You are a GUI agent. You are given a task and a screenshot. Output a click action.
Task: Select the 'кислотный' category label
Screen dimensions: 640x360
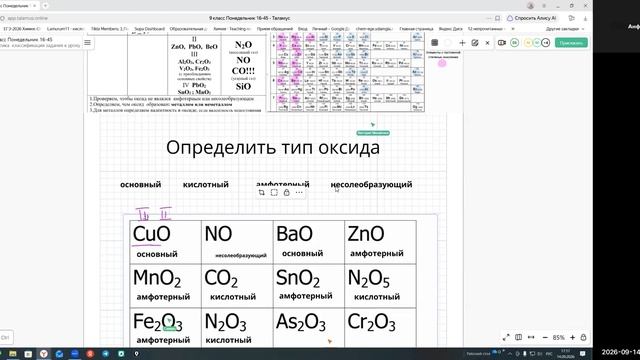point(205,184)
